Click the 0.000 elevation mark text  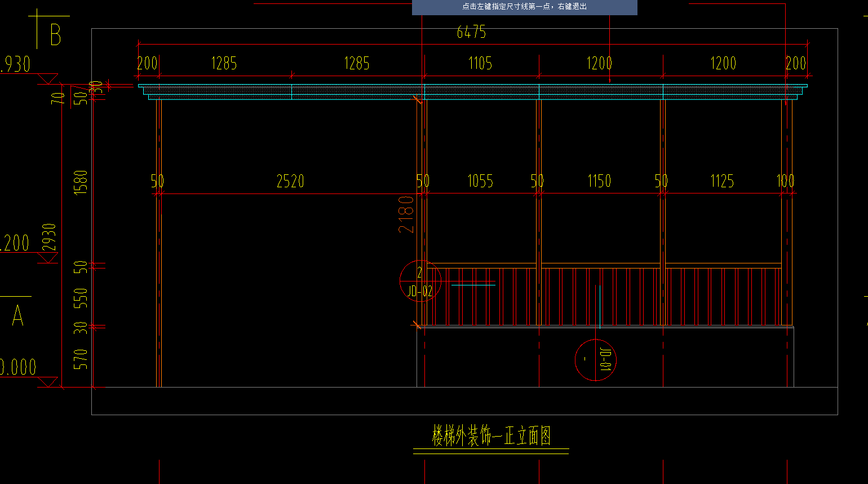(18, 367)
